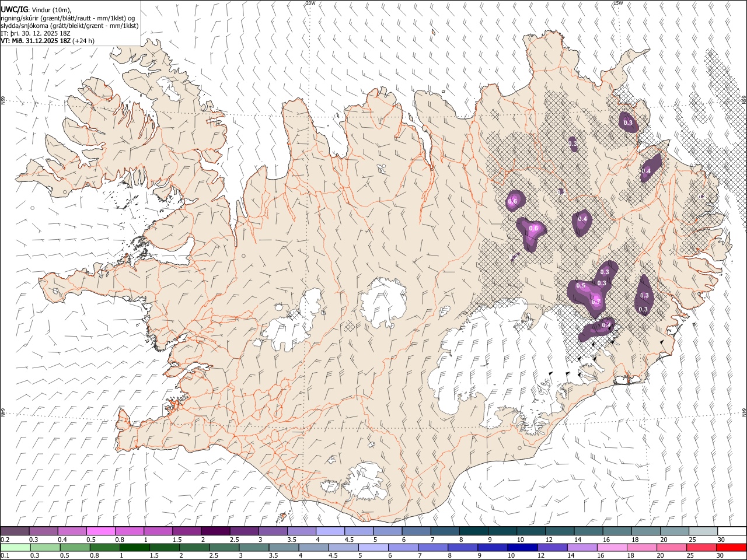
Task: Select the dark navy blue swatch on lower scale
Action: (521, 547)
